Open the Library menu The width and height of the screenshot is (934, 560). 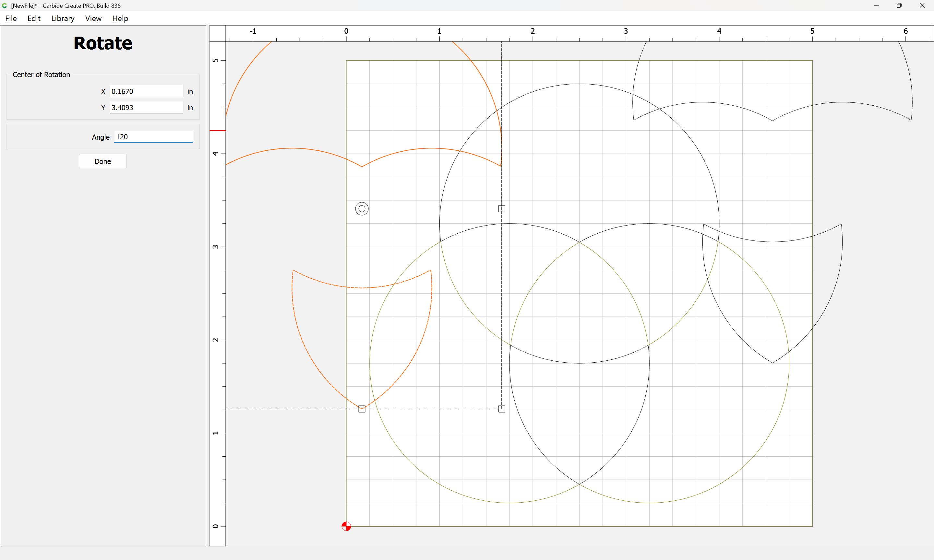coord(63,18)
